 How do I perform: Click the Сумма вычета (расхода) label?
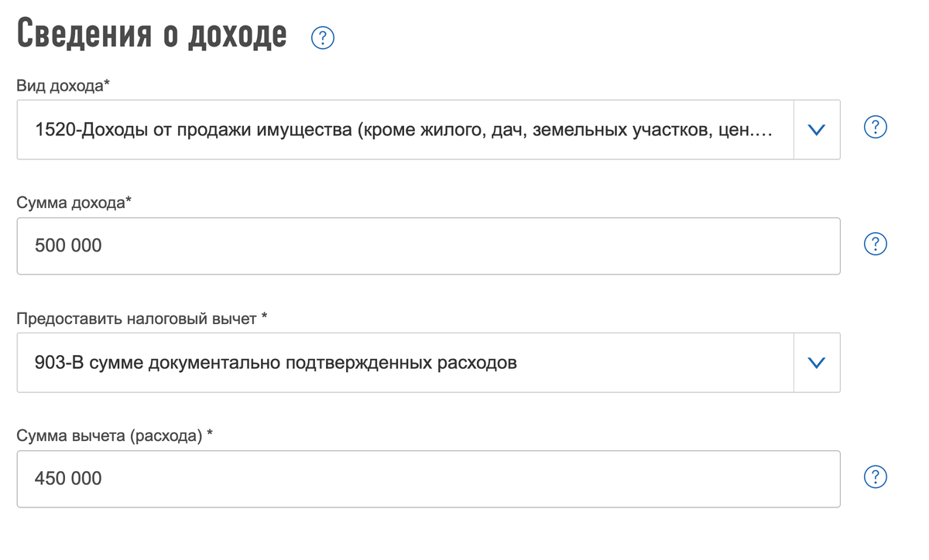(114, 435)
